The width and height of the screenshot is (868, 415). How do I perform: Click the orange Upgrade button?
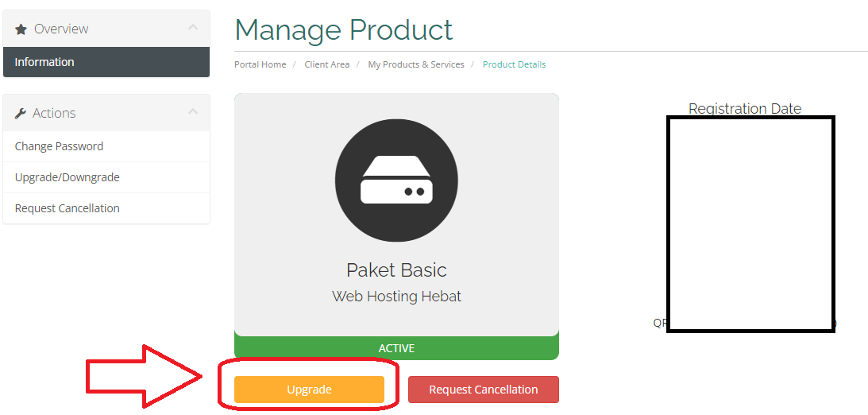pyautogui.click(x=309, y=390)
